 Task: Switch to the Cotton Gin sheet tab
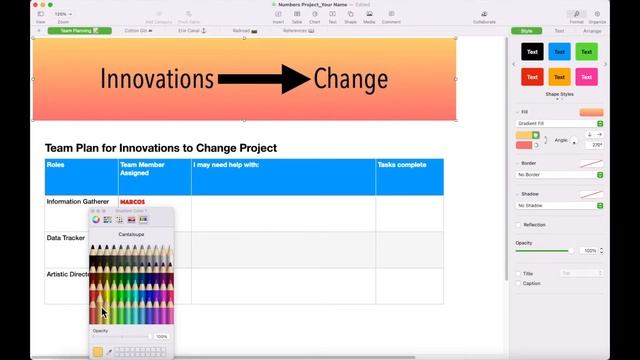click(x=138, y=31)
